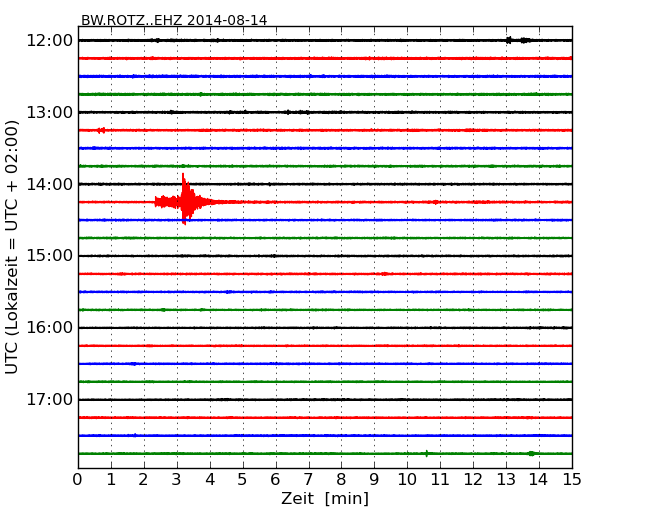Viewport: 650px width, 520px height.
Task: Select the 17:00 time label
Action: [49, 399]
